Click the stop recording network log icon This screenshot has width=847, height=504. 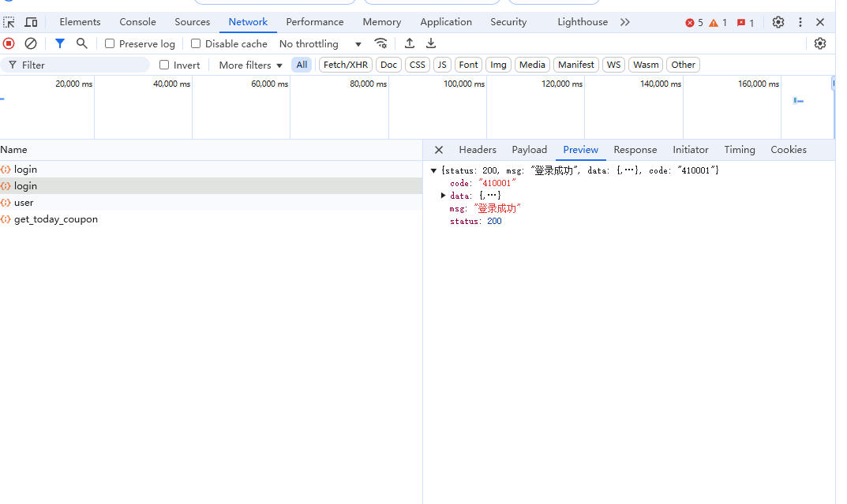(x=9, y=44)
